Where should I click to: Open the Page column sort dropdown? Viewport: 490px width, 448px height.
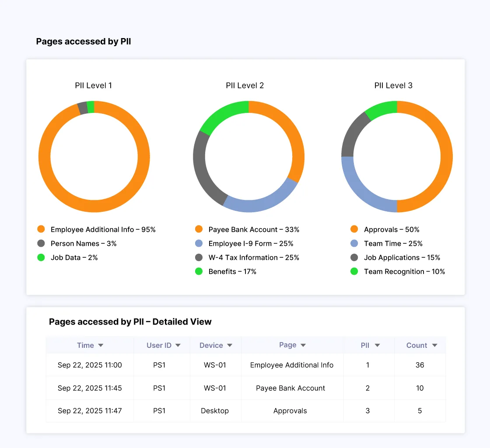pos(303,345)
